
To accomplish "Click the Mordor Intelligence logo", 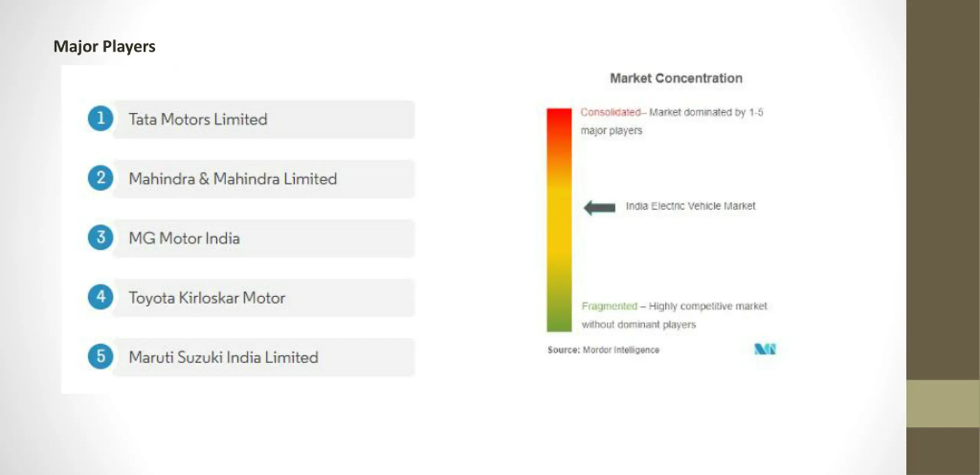I will [x=765, y=349].
